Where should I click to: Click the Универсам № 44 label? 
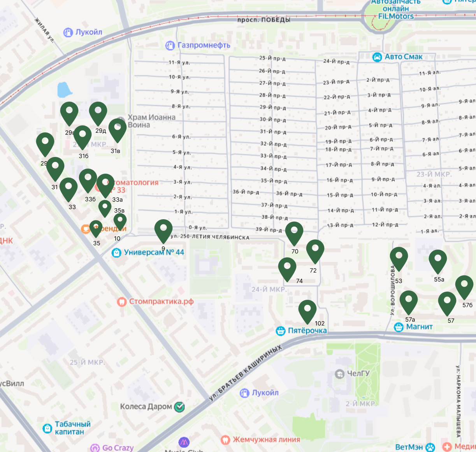154,252
